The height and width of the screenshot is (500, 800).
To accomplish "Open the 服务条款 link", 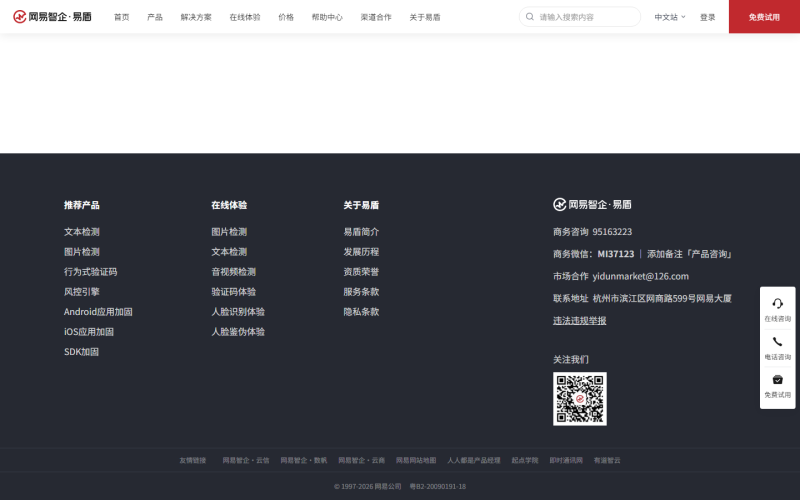I will tap(361, 291).
